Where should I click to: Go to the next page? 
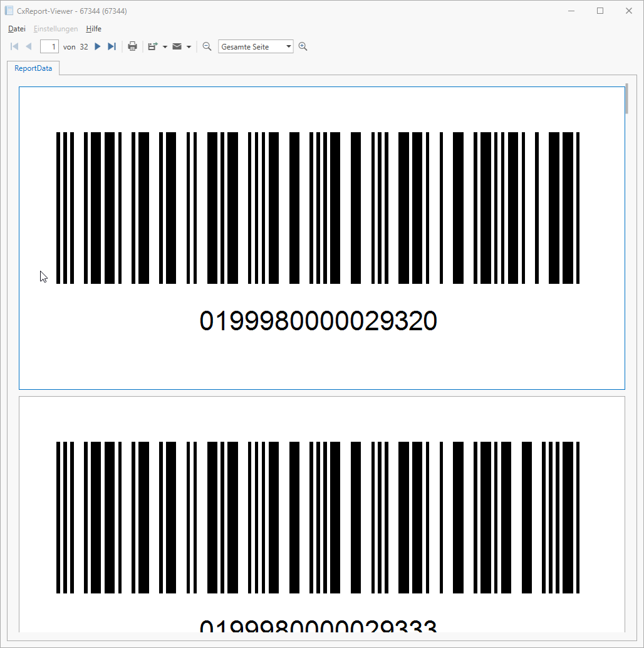point(98,47)
